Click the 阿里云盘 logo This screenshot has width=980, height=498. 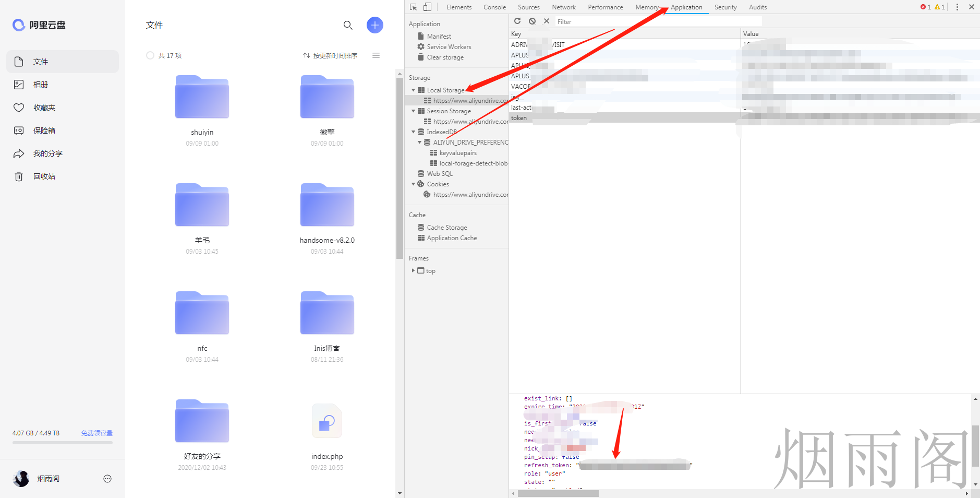tap(39, 25)
